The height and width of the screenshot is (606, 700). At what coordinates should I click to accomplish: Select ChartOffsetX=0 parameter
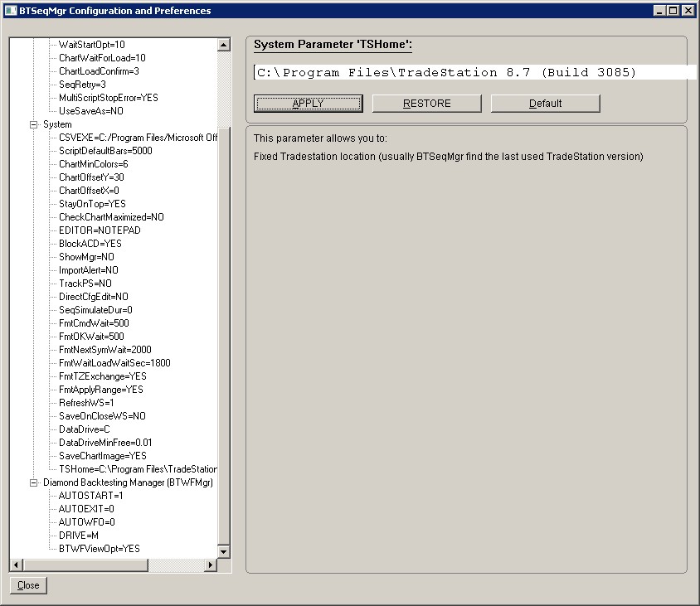(90, 191)
